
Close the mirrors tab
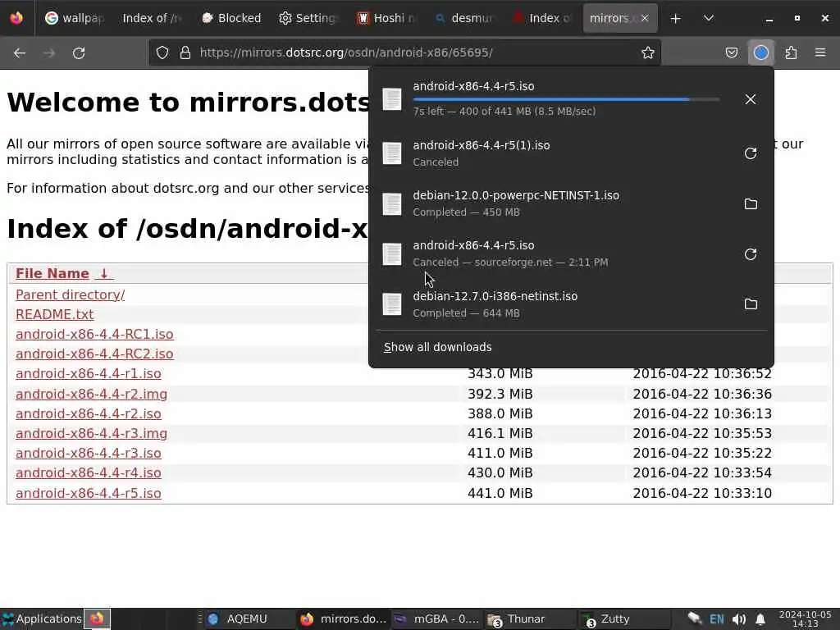coord(645,18)
